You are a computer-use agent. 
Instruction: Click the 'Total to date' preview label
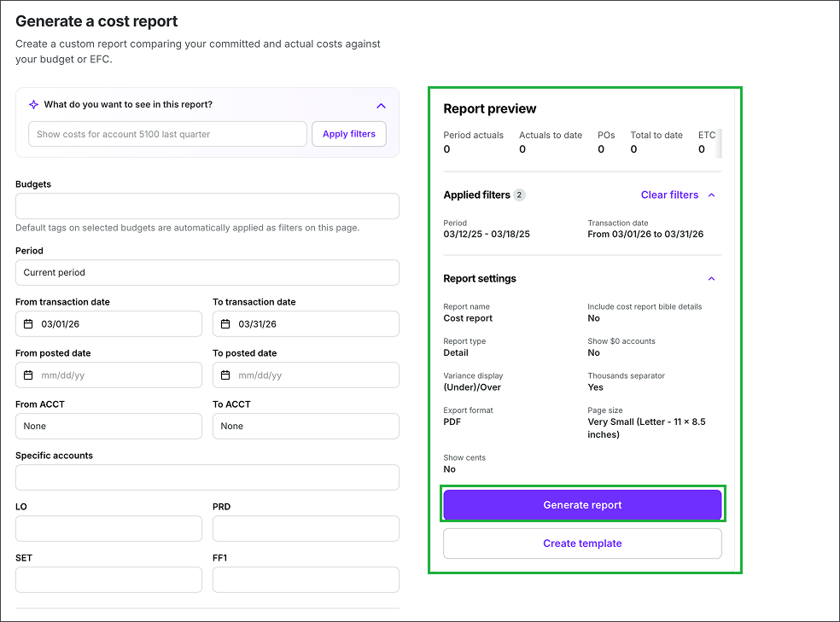point(656,136)
